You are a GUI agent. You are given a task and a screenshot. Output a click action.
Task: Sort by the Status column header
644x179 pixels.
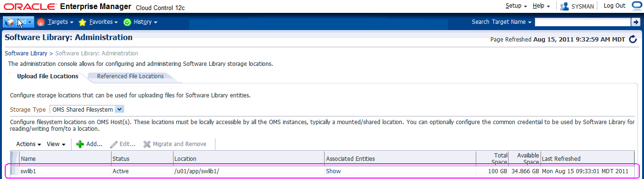coord(142,158)
